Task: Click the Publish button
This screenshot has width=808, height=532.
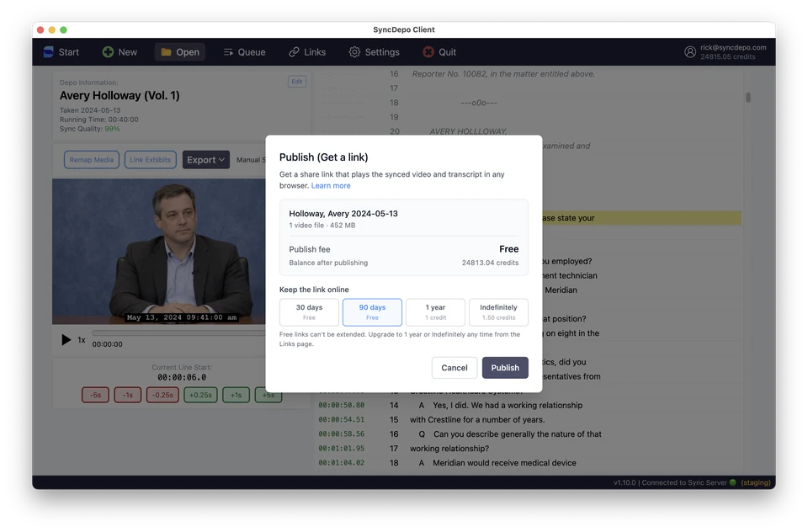Action: [x=505, y=368]
